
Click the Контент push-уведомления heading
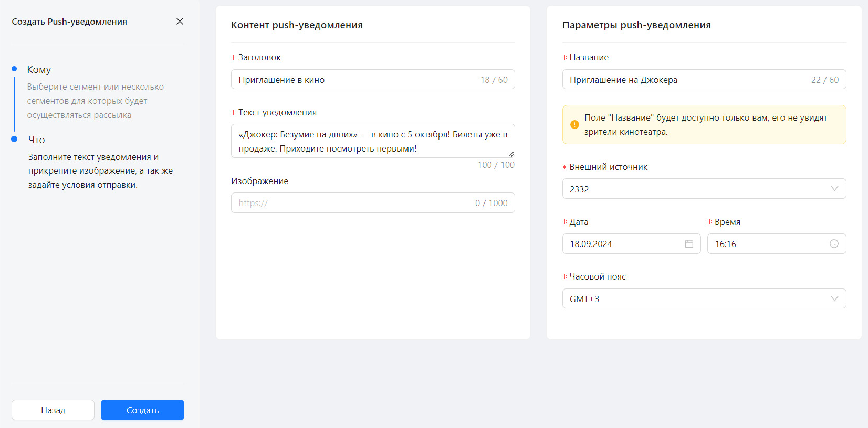click(297, 25)
